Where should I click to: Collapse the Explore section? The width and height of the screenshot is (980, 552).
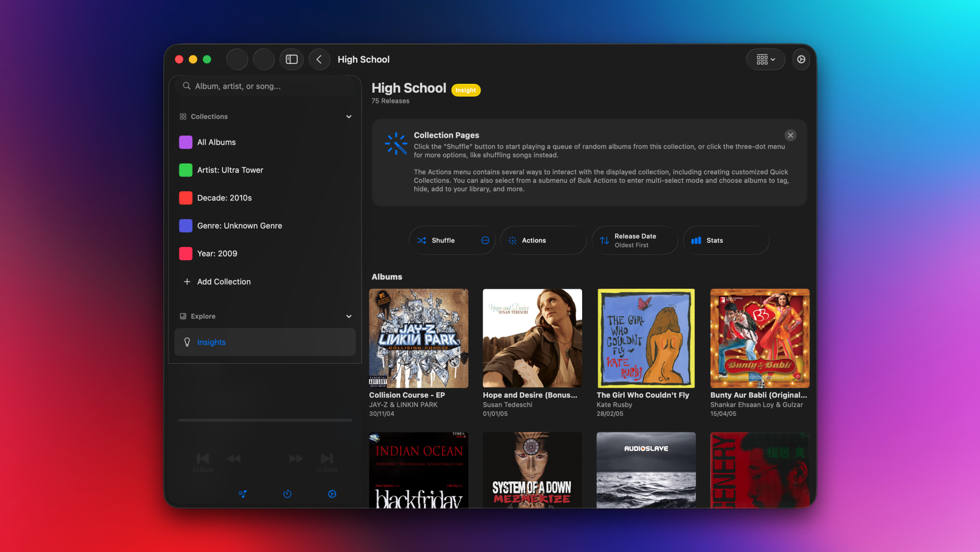349,316
